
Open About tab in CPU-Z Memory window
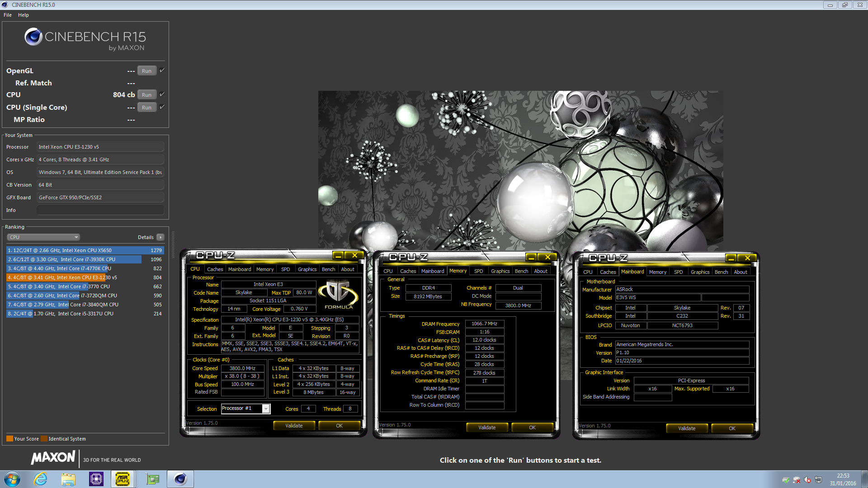tap(541, 271)
